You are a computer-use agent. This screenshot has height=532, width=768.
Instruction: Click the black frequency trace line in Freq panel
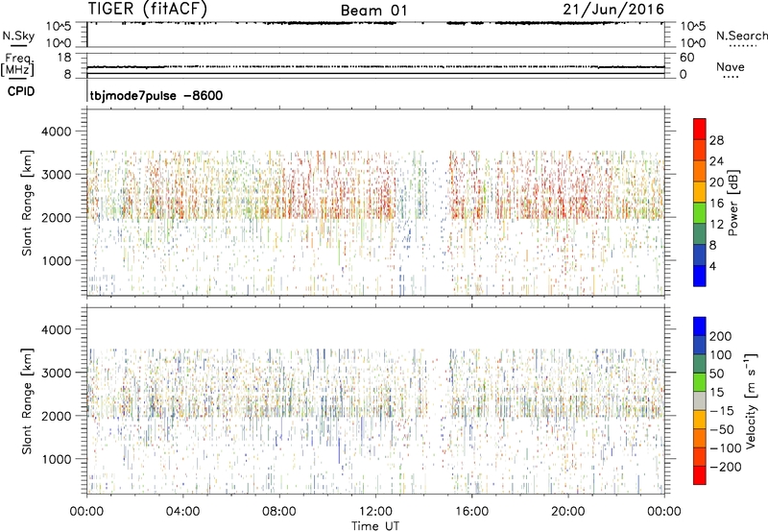(375, 66)
